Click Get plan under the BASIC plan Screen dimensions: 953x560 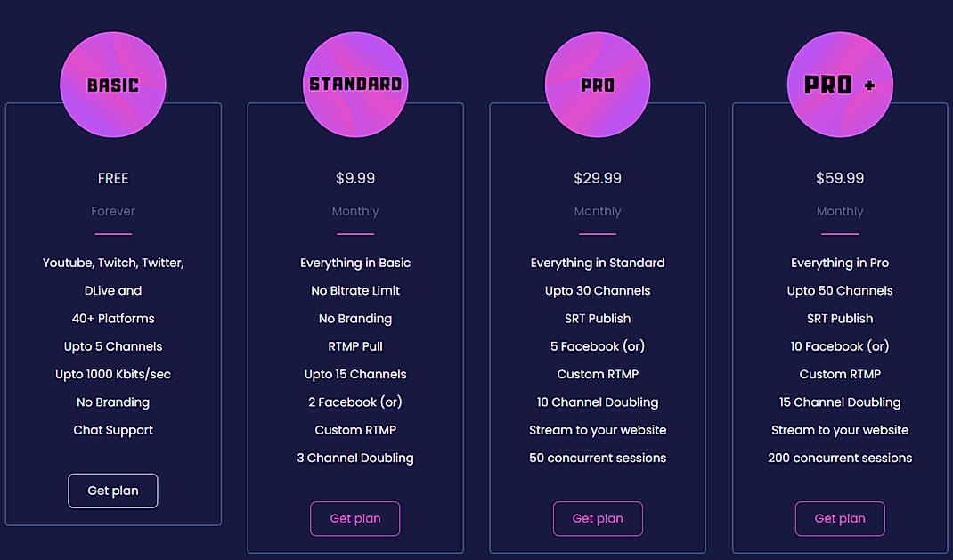pos(113,491)
